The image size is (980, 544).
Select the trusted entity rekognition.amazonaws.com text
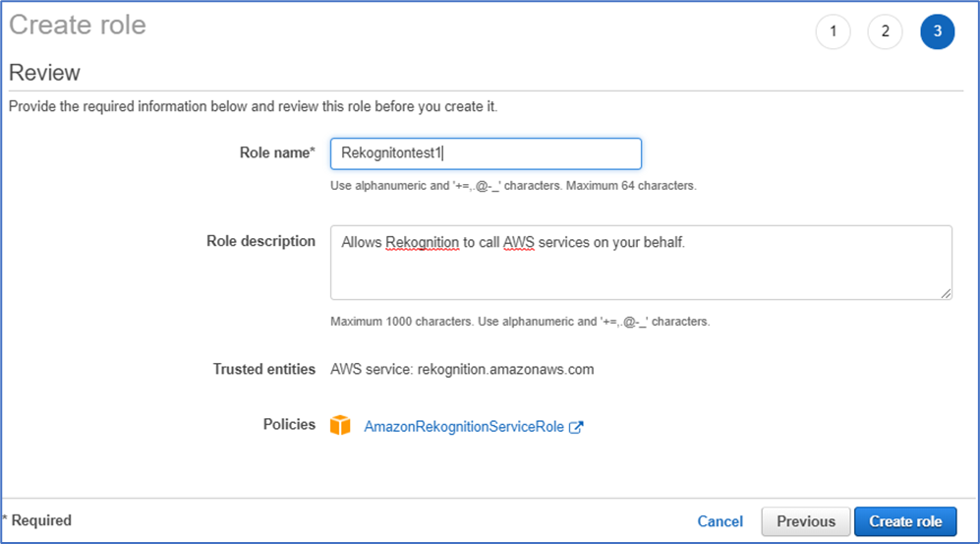[x=505, y=370]
